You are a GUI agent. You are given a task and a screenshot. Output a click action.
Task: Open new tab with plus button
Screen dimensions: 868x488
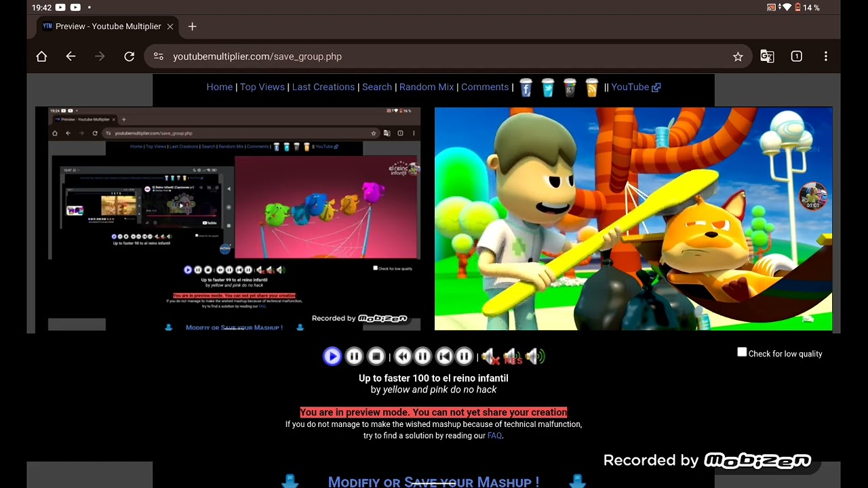pyautogui.click(x=192, y=26)
